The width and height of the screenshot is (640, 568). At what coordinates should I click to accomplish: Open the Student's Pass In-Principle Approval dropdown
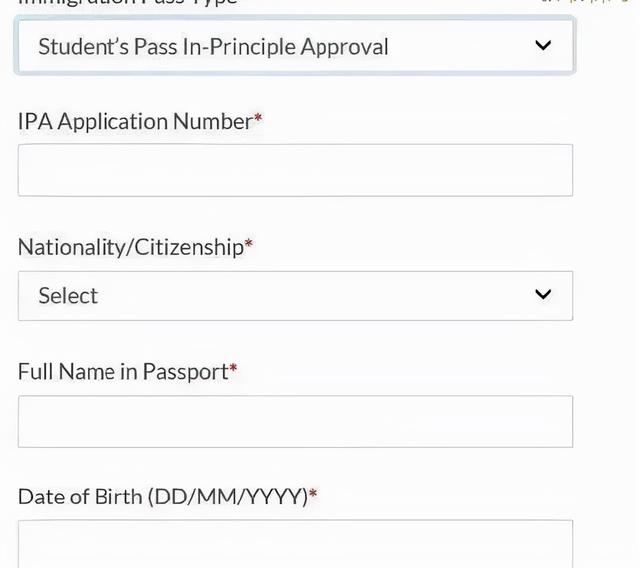[295, 46]
